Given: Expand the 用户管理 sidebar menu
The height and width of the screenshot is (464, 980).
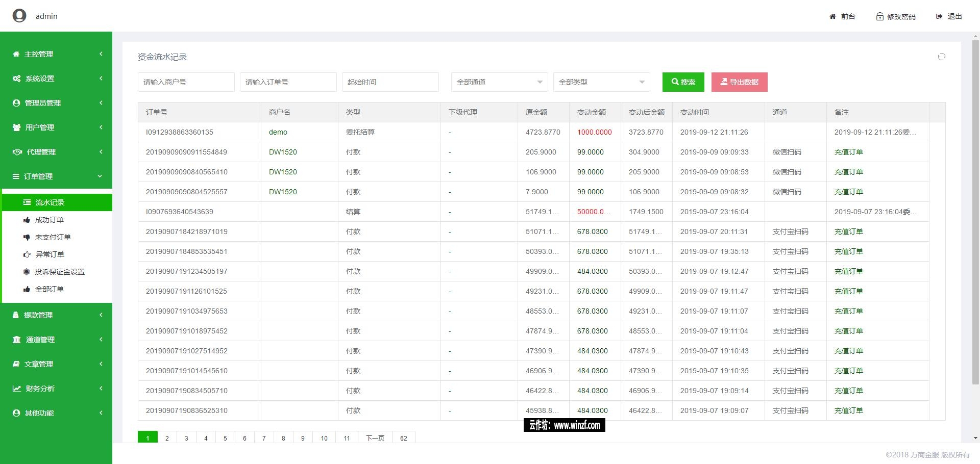Looking at the screenshot, I should click(56, 127).
